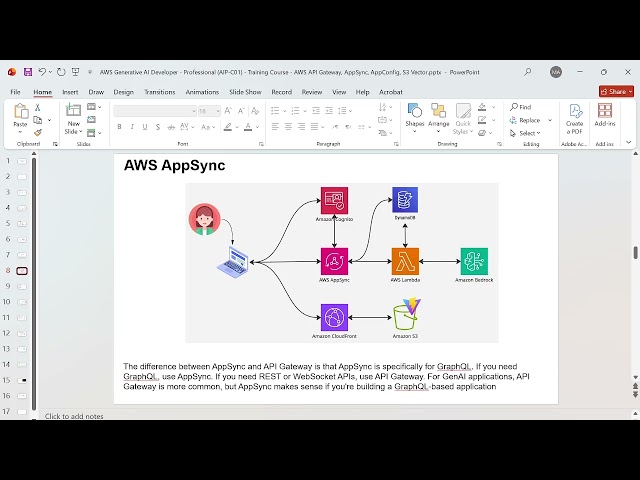Open the user account avatar

coord(556,72)
